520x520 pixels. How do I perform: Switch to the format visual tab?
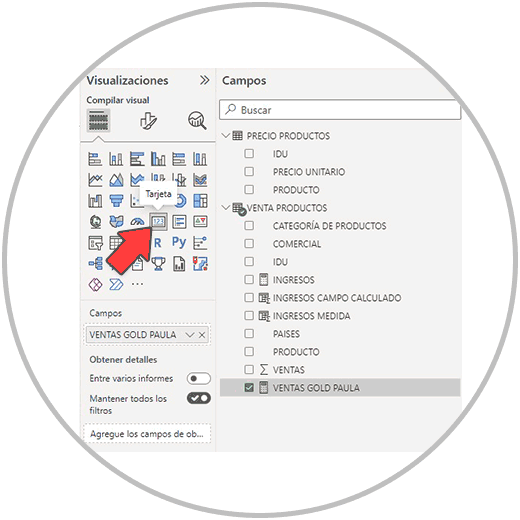(148, 120)
